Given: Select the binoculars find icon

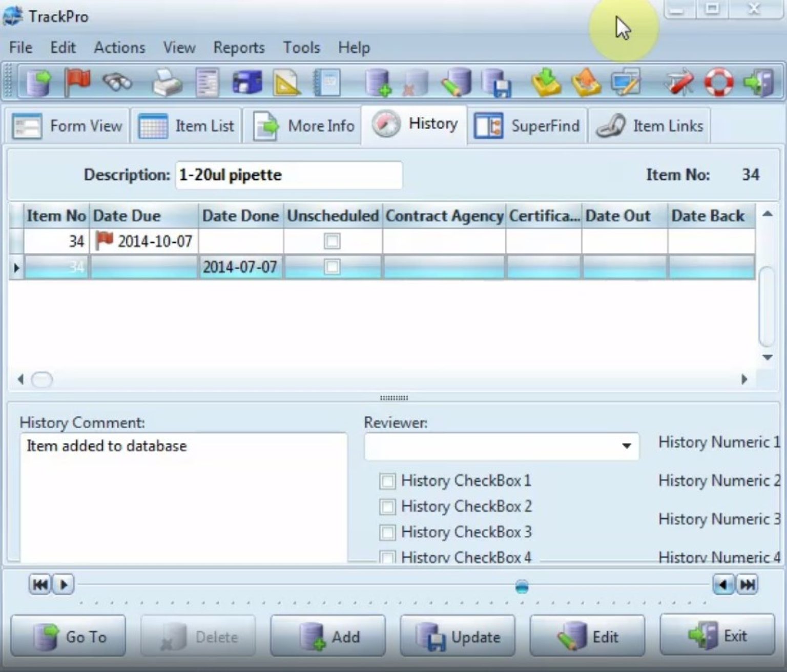Looking at the screenshot, I should (x=117, y=82).
